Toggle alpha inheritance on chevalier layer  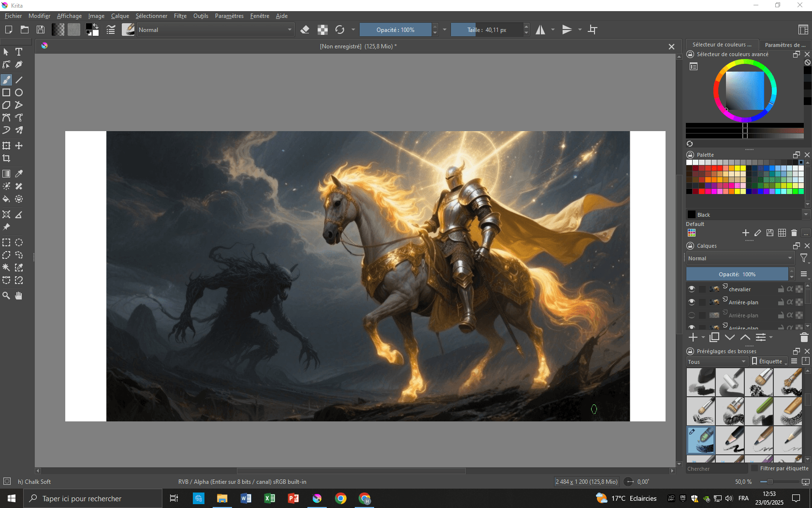pyautogui.click(x=790, y=289)
